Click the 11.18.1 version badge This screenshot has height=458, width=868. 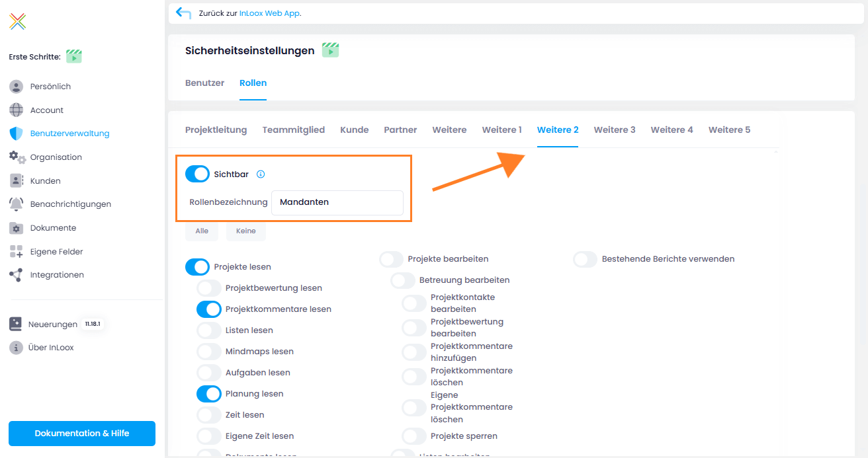93,324
